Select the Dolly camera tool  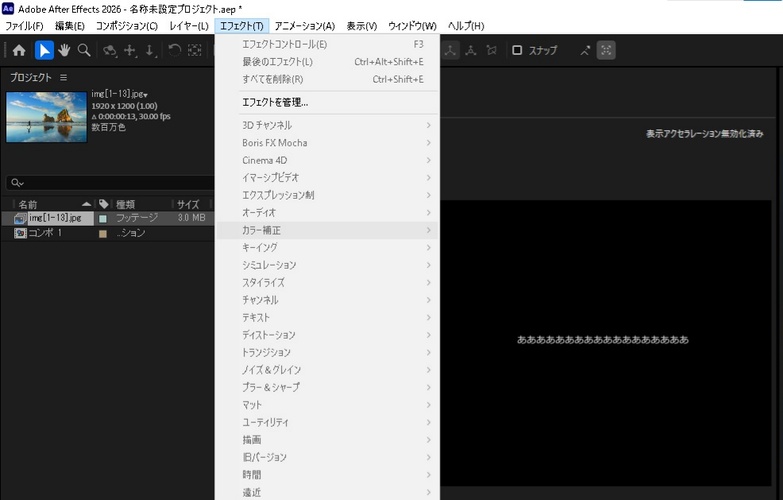point(150,50)
